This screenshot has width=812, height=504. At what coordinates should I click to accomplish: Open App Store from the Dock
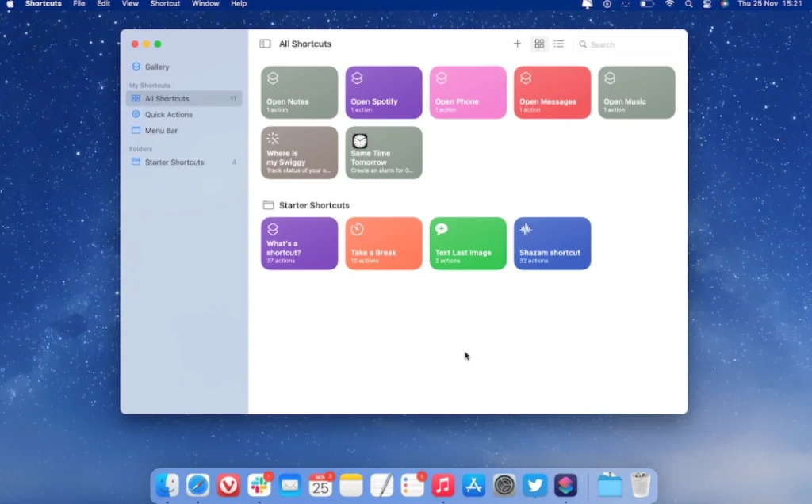pos(473,485)
